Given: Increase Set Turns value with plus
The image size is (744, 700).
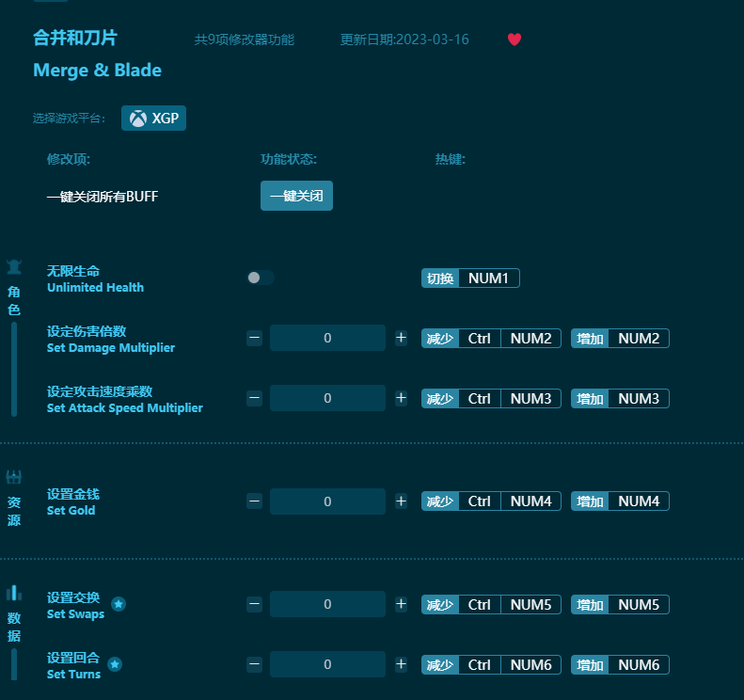Looking at the screenshot, I should (401, 664).
